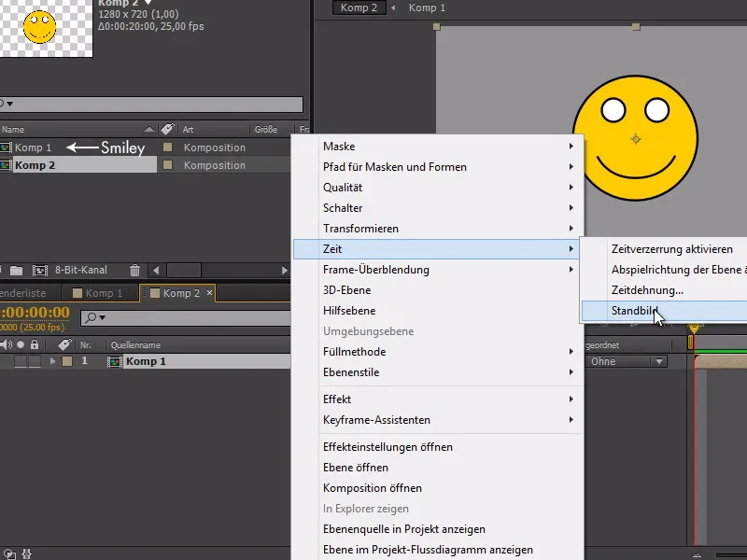Click layer Komp 1 label color swatch in timeline
Image resolution: width=747 pixels, height=560 pixels.
pos(67,361)
